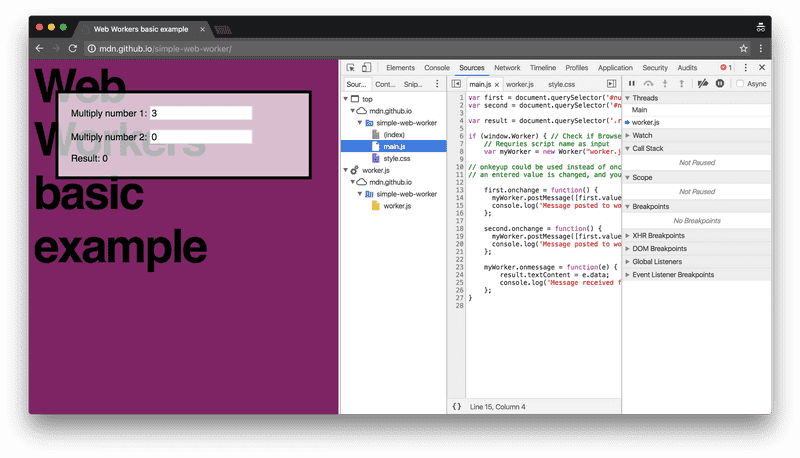This screenshot has height=458, width=800.
Task: Toggle pause on exceptions icon
Action: pyautogui.click(x=719, y=84)
